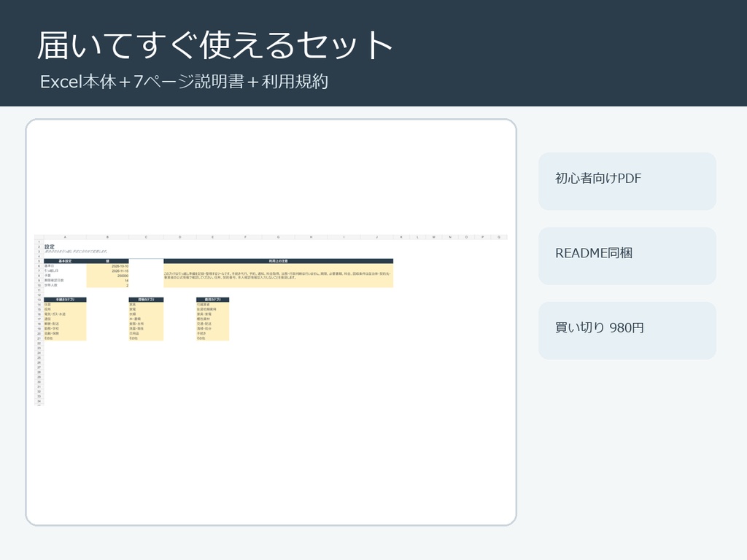Image resolution: width=747 pixels, height=560 pixels.
Task: Click the 費用カテゴリ table header
Action: click(x=212, y=300)
